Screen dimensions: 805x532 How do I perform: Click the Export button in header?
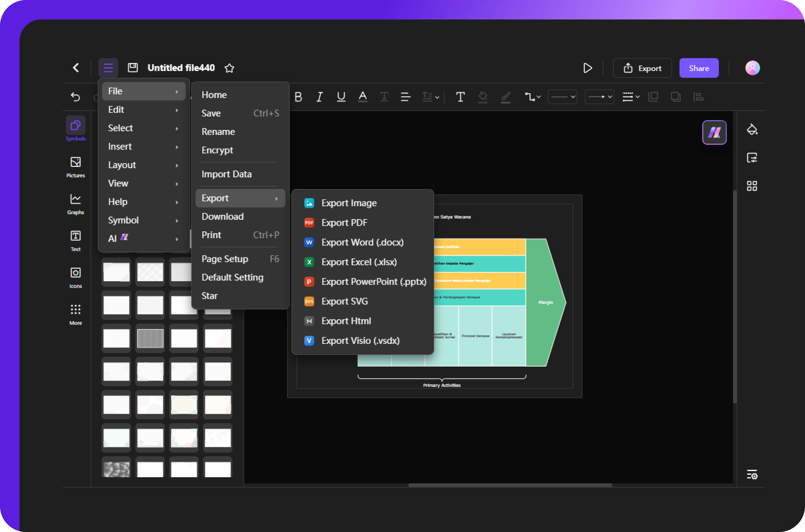pos(642,68)
